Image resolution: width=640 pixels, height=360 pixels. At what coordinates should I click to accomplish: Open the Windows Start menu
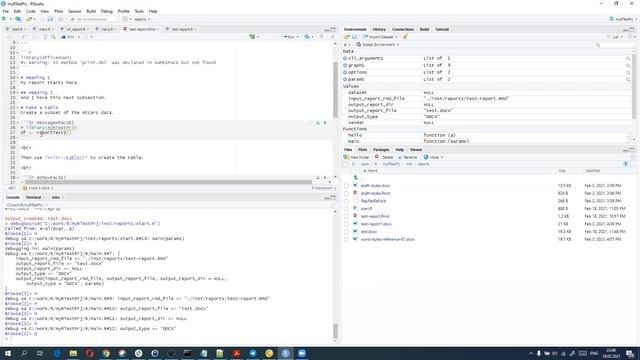(x=7, y=353)
